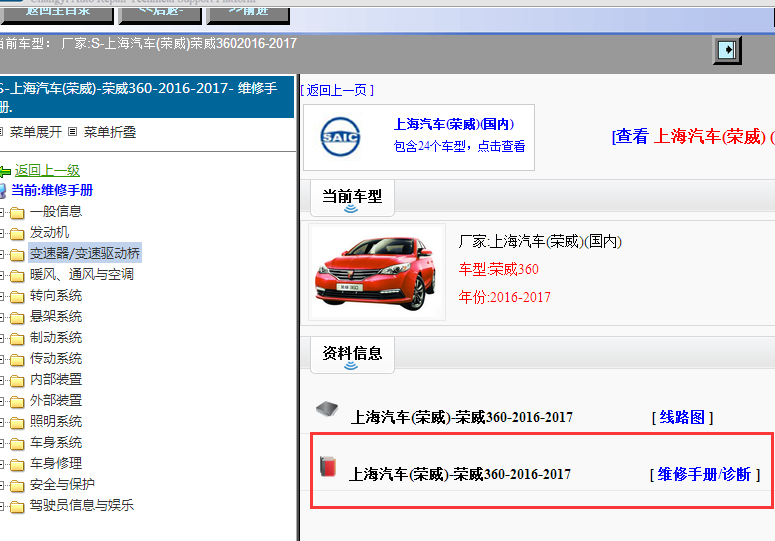The height and width of the screenshot is (541, 775).
Task: Open the 一般信息 tree item
Action: pos(56,211)
